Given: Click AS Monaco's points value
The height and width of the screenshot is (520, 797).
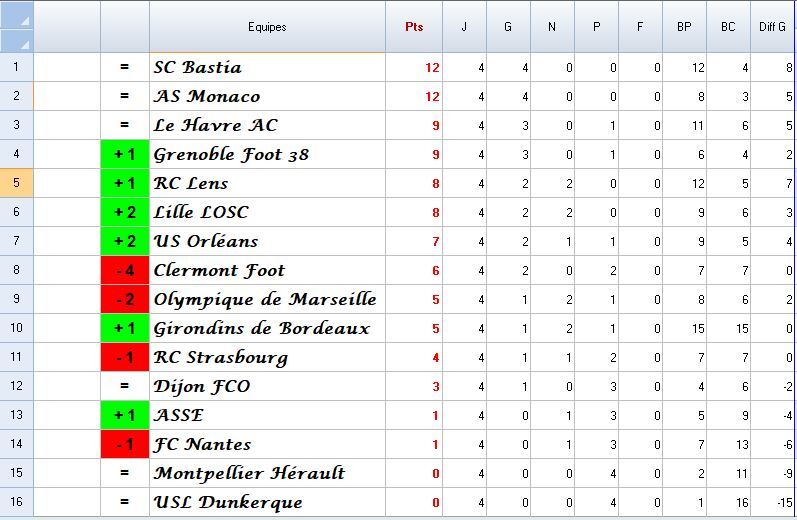Looking at the screenshot, I should coord(430,97).
